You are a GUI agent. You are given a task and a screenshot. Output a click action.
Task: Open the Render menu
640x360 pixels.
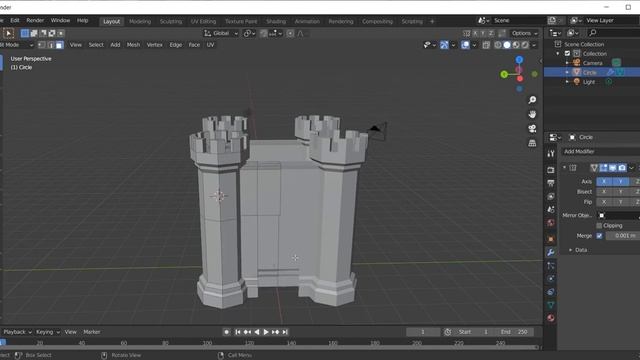click(x=35, y=20)
